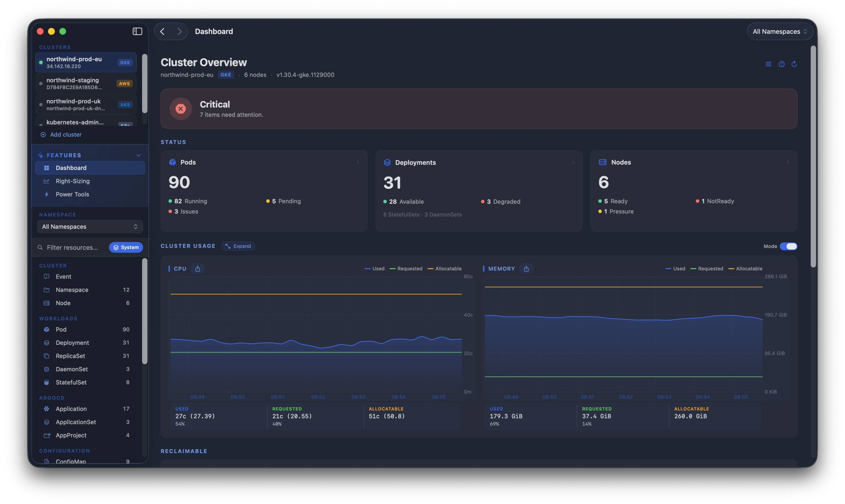845x504 pixels.
Task: Open the All Namespaces dropdown in the top bar
Action: (x=780, y=31)
